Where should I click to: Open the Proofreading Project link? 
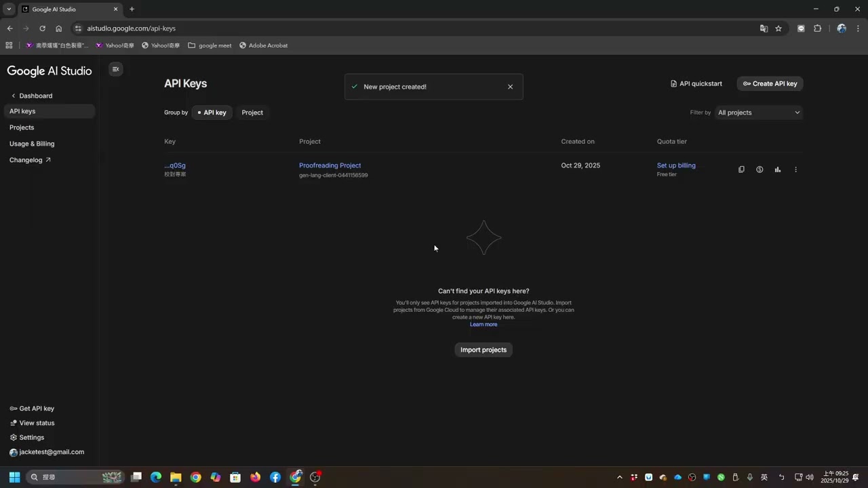330,165
